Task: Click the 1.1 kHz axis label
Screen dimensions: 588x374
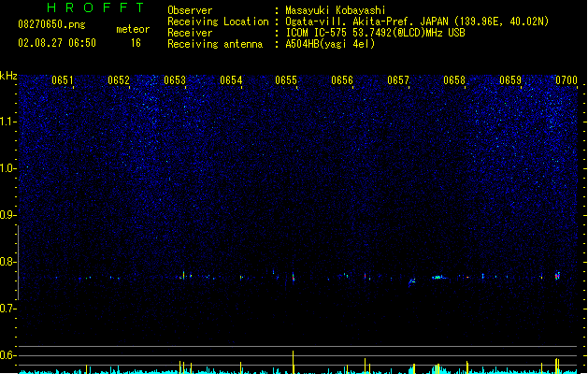Action: (x=7, y=122)
